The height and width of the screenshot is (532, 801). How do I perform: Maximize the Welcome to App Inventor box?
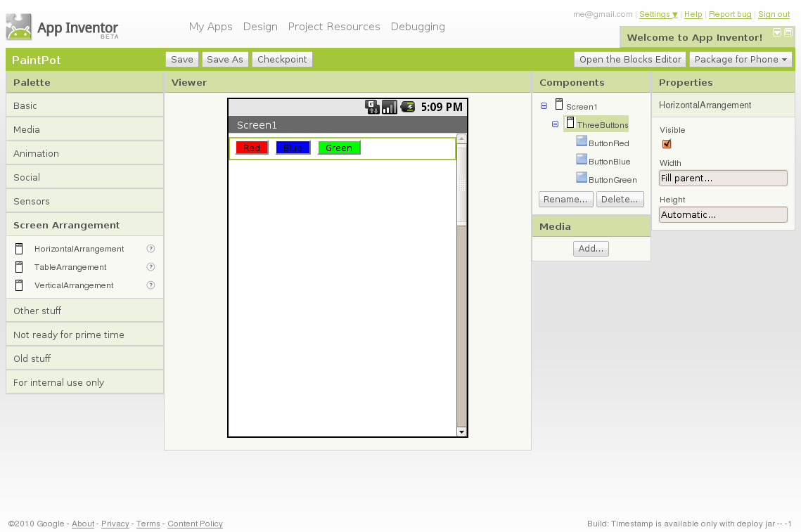(x=788, y=32)
